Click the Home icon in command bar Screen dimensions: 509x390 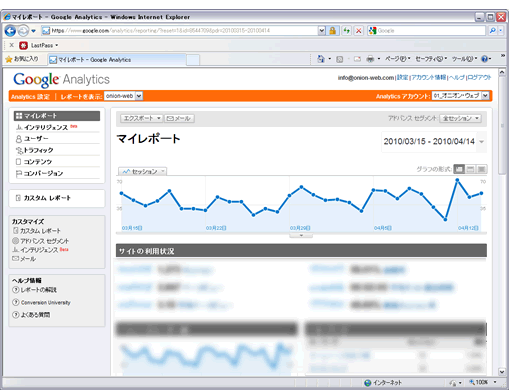[321, 59]
